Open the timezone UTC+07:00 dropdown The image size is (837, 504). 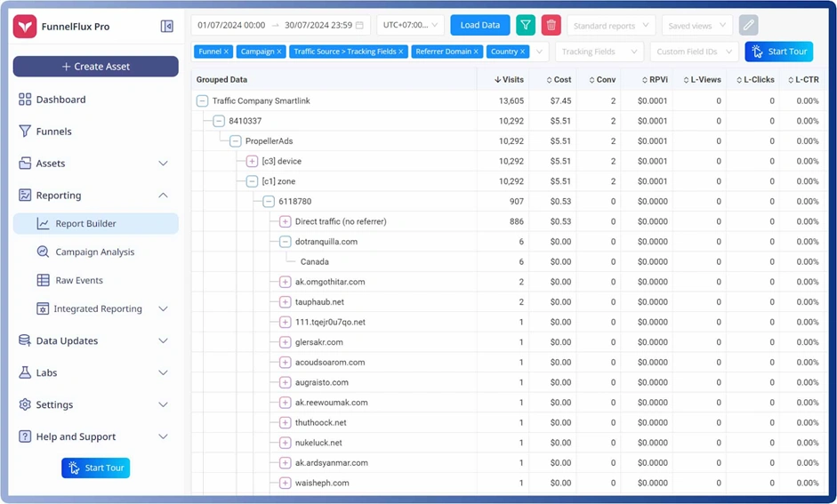pos(410,25)
